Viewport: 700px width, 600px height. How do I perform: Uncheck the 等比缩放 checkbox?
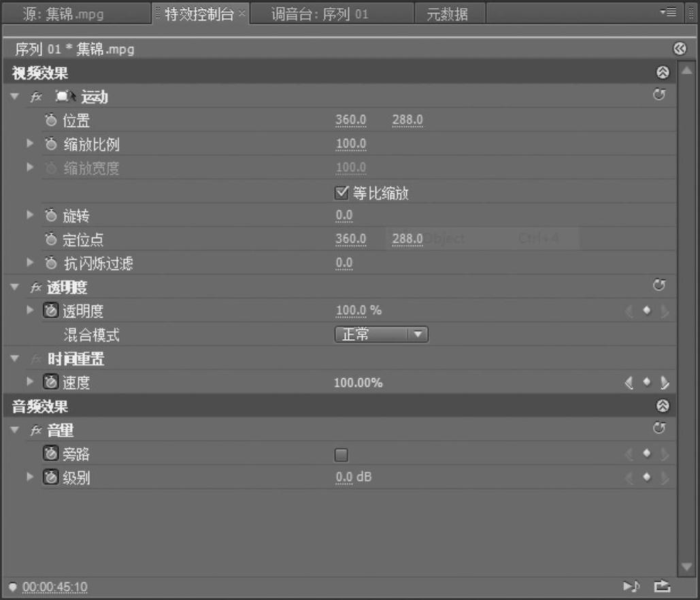tap(341, 193)
